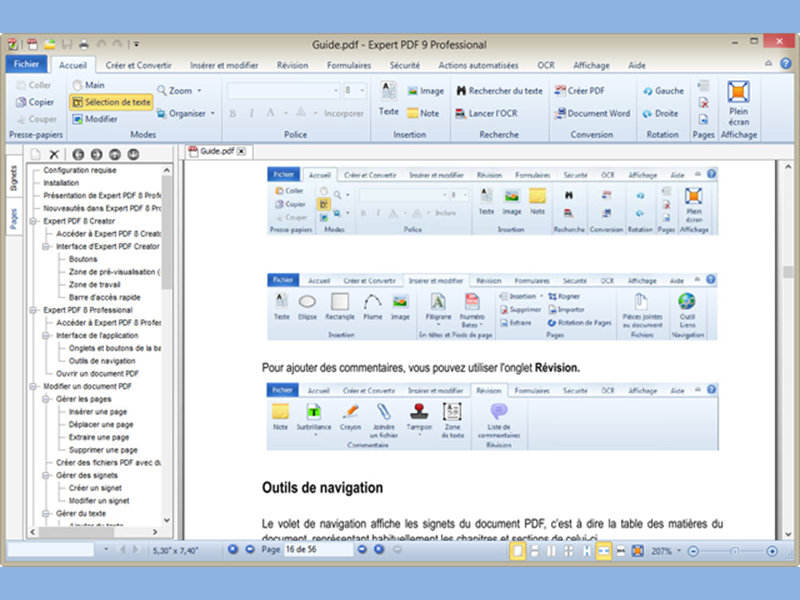Rotate page Gauche
800x600 pixels.
click(663, 91)
